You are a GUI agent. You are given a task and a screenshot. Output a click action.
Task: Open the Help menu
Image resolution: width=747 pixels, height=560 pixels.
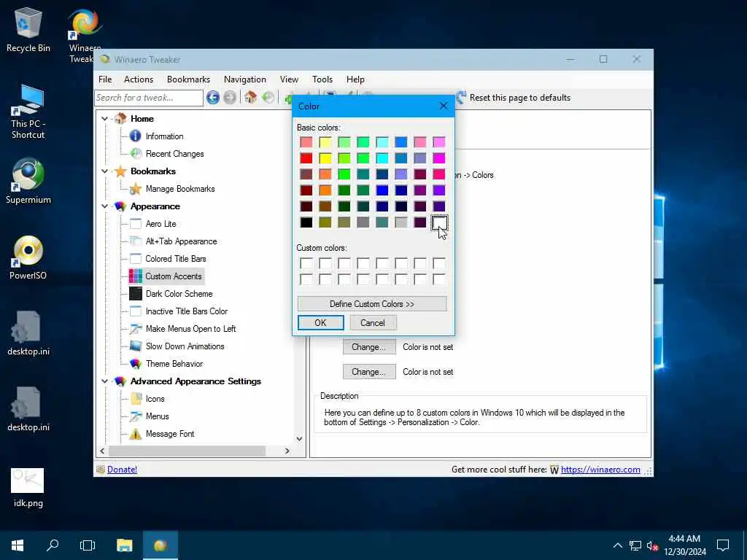tap(355, 79)
